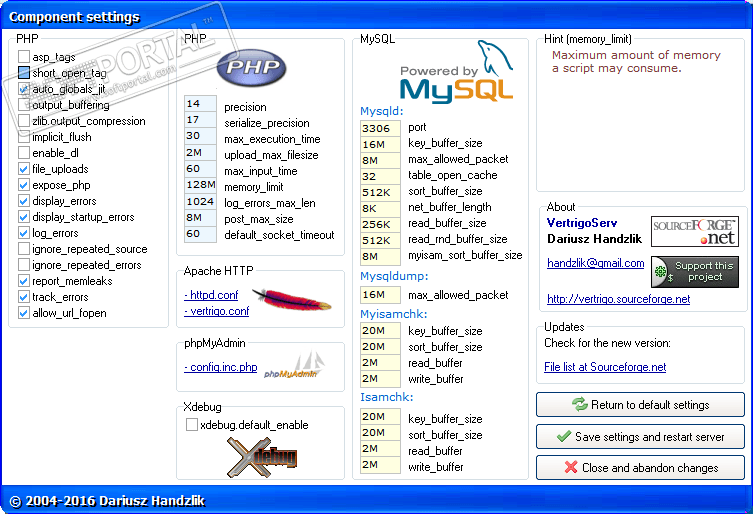Enable xdebug.default_enable checkbox
753x514 pixels.
[192, 425]
